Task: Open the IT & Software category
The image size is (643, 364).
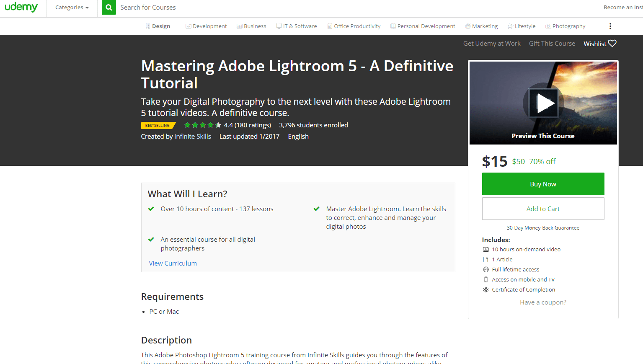Action: coord(297,26)
